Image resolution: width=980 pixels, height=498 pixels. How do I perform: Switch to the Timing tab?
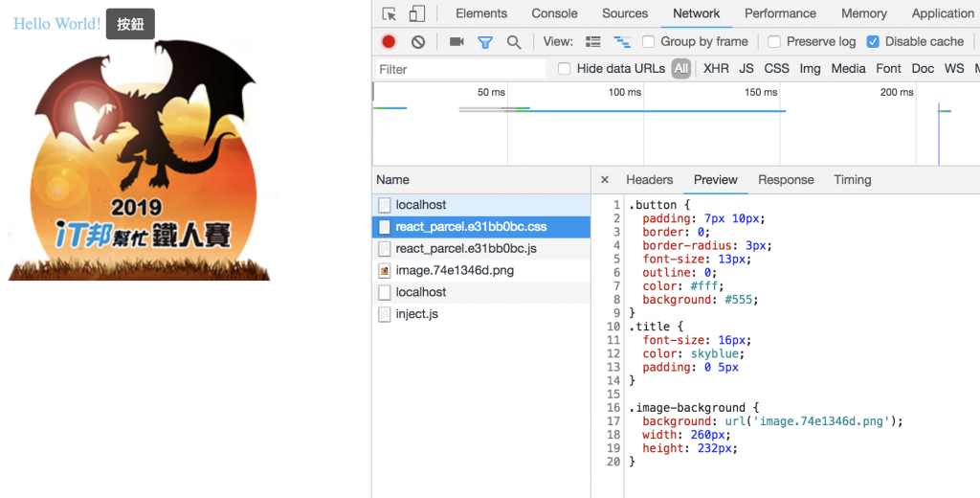[852, 179]
